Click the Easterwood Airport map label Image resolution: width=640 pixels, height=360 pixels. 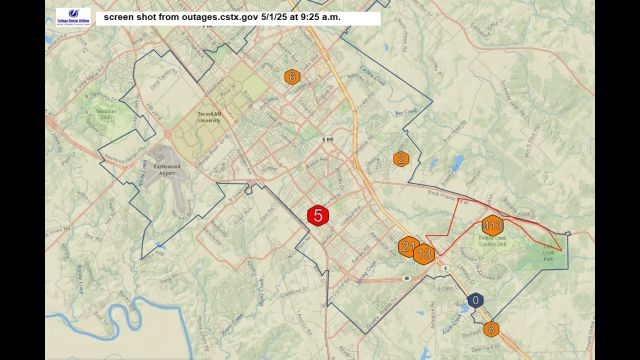[167, 170]
